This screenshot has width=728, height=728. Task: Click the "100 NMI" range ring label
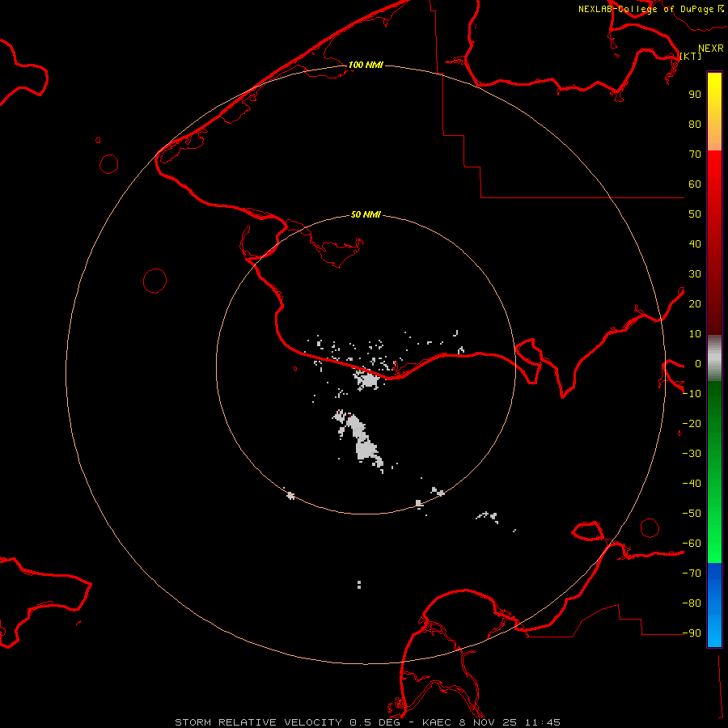366,65
